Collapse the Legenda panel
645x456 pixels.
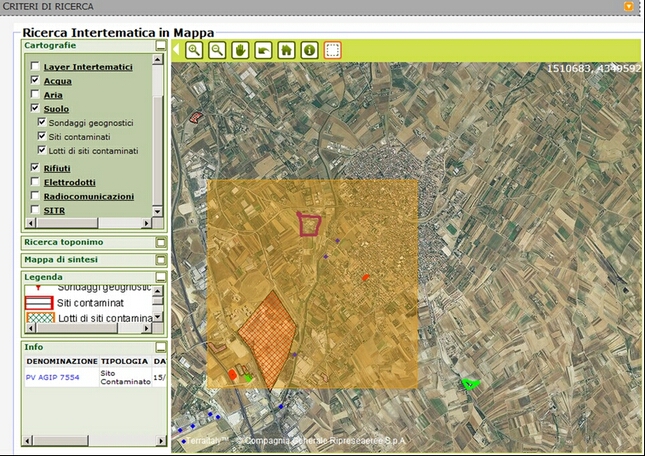point(161,277)
